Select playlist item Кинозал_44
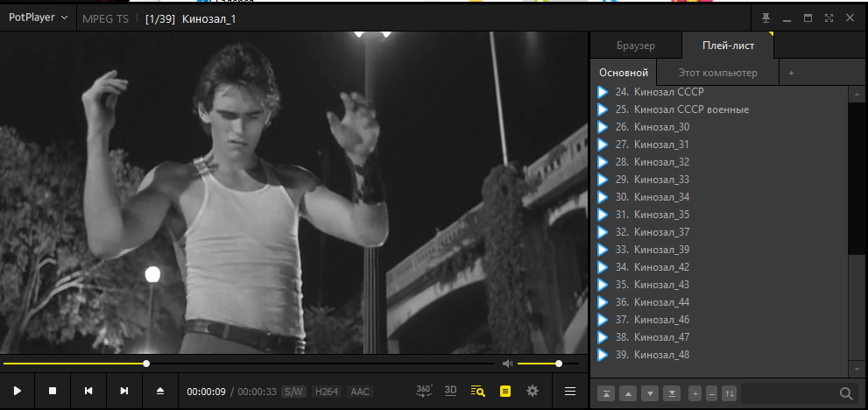This screenshot has height=410, width=868. coord(720,302)
